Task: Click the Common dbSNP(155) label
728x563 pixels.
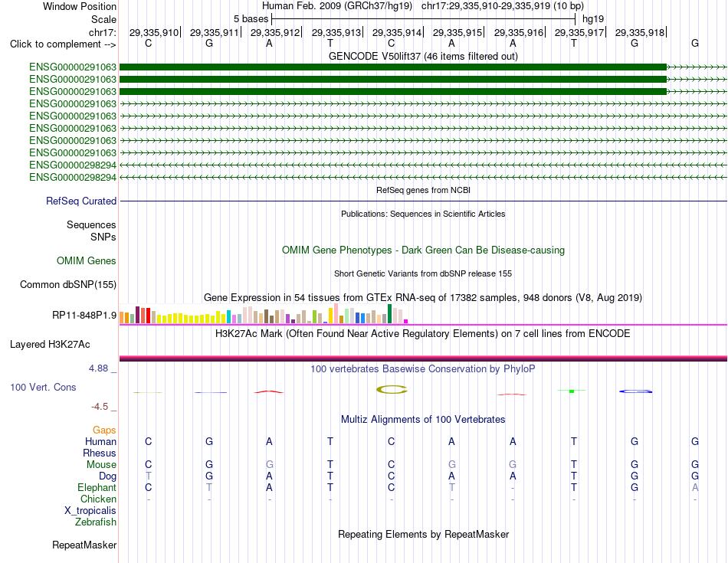Action: tap(67, 284)
